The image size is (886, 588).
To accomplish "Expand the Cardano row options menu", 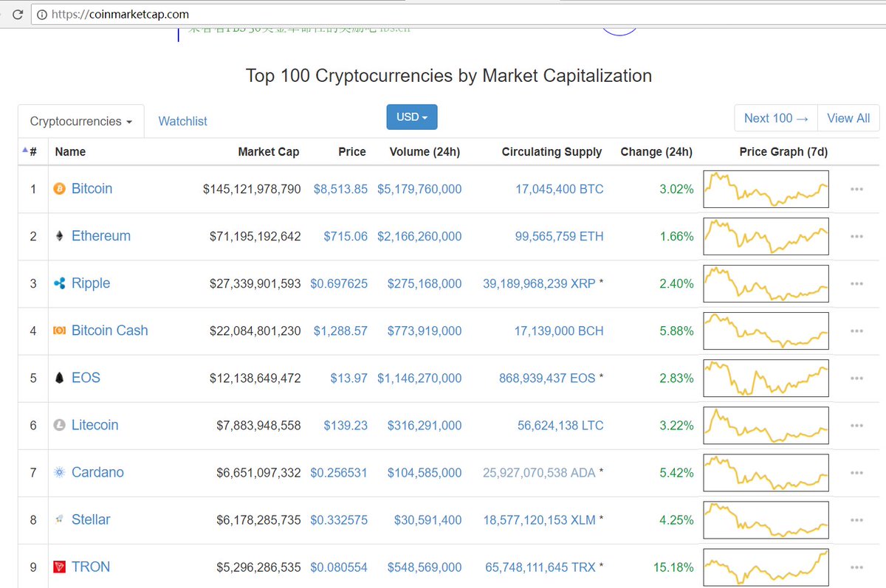I will tap(856, 473).
